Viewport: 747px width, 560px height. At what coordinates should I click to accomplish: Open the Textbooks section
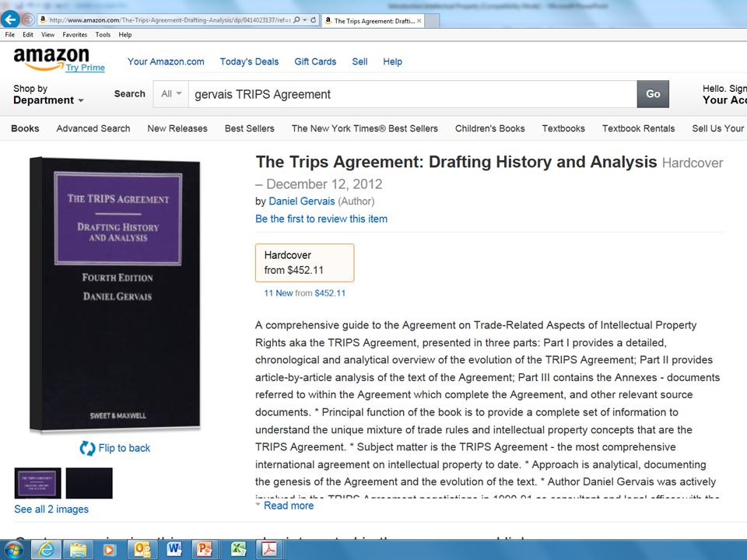(x=563, y=128)
